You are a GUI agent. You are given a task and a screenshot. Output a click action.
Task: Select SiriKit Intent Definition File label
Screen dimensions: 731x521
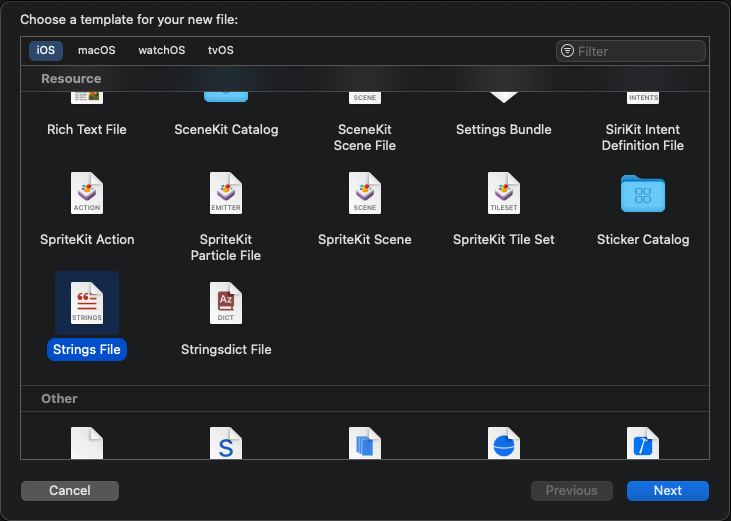click(x=643, y=137)
